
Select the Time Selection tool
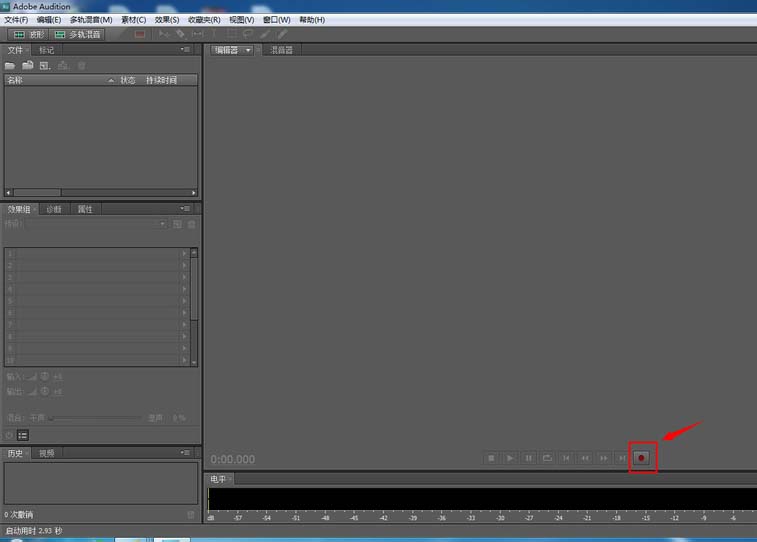click(214, 34)
